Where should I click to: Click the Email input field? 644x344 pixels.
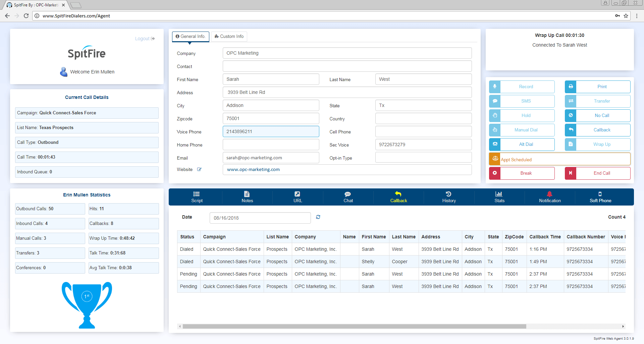[x=271, y=158]
